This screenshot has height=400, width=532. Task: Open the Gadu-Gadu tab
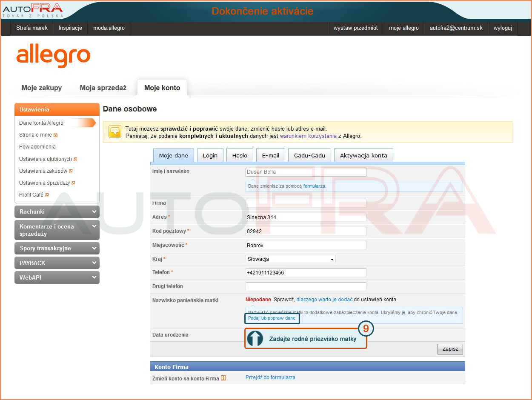[x=309, y=156]
